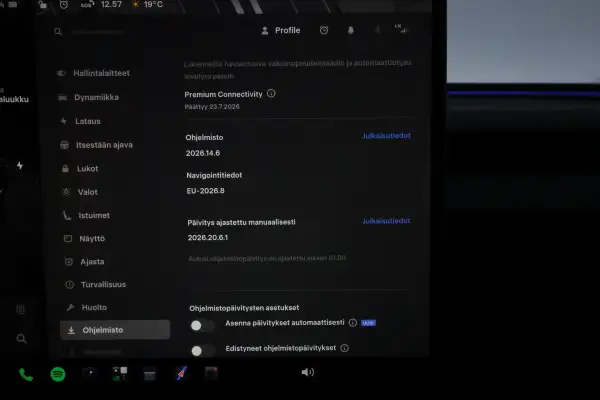Click the alarm clock icon beside Profile
Image resolution: width=600 pixels, height=400 pixels.
[x=324, y=30]
